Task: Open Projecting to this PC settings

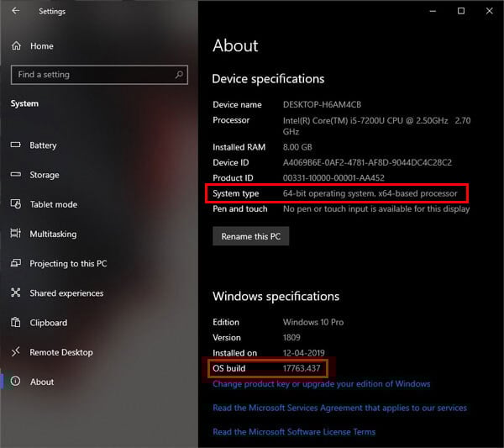Action: click(68, 264)
